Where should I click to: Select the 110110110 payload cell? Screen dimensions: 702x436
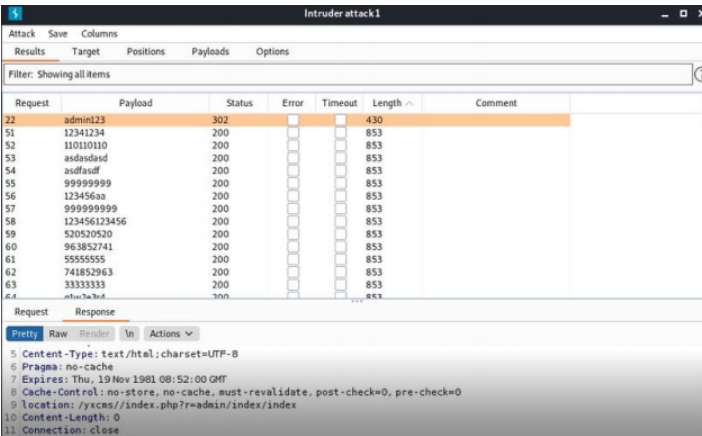(86, 145)
